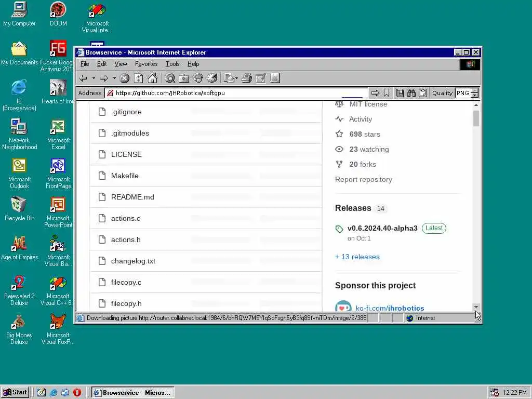Open release v0.6.2024.40-alpha3
Viewport: 532px width, 399px height.
382,229
